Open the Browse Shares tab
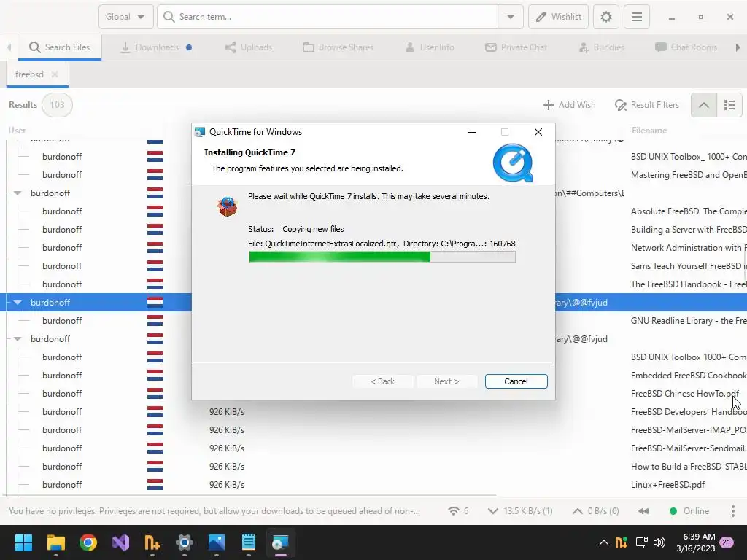The width and height of the screenshot is (747, 560). pos(338,47)
